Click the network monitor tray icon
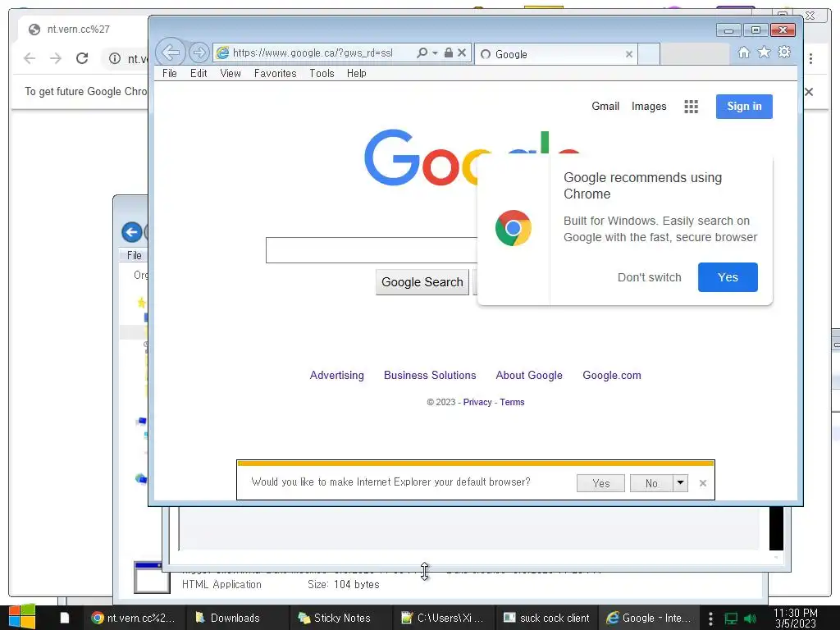840x630 pixels. (731, 619)
